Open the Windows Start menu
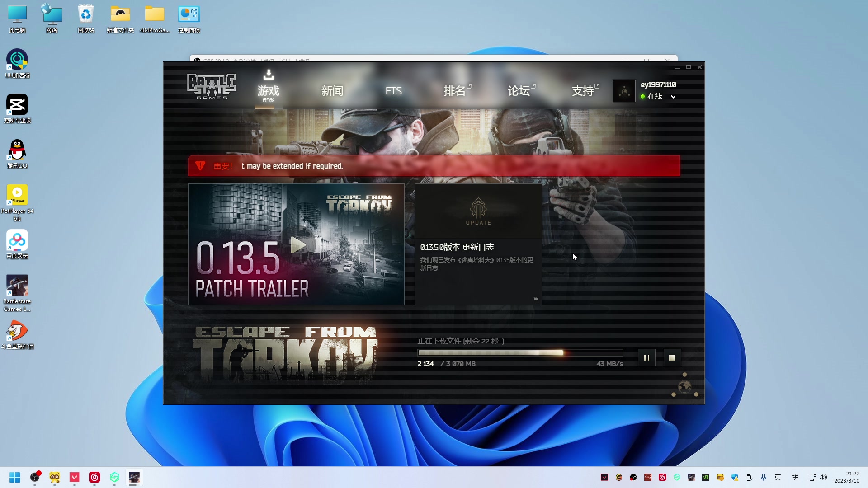 14,477
